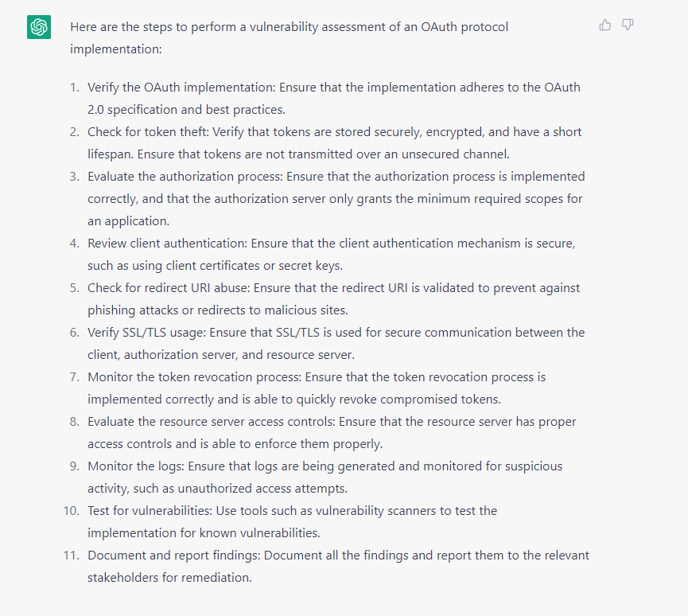
Task: Click the ChatGPT logo avatar
Action: click(x=39, y=27)
